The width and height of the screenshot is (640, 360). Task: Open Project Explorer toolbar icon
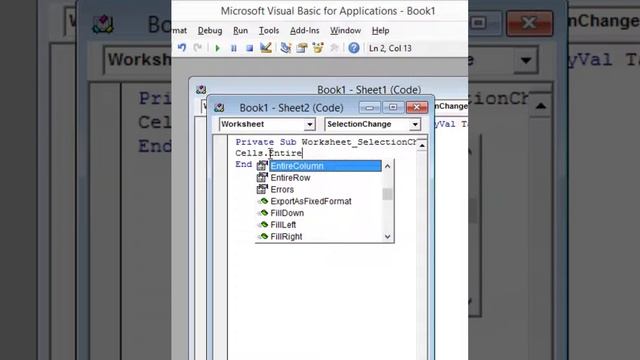(286, 48)
